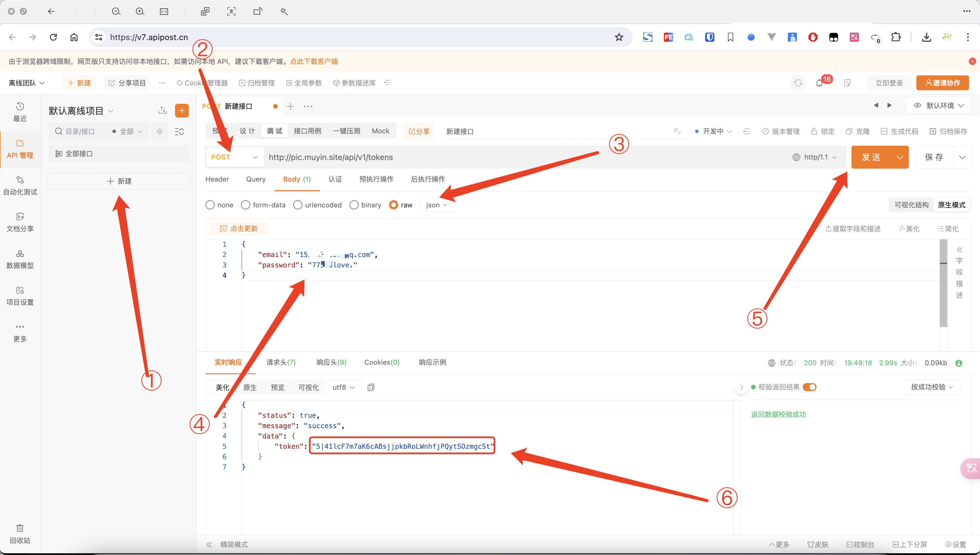
Task: Click the orange plus button beside project name
Action: click(x=182, y=110)
